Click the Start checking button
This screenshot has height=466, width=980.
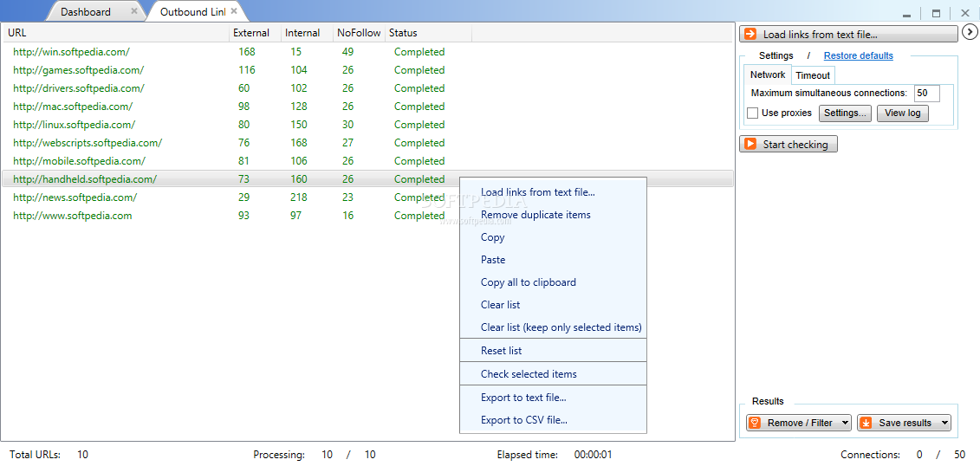(x=789, y=145)
